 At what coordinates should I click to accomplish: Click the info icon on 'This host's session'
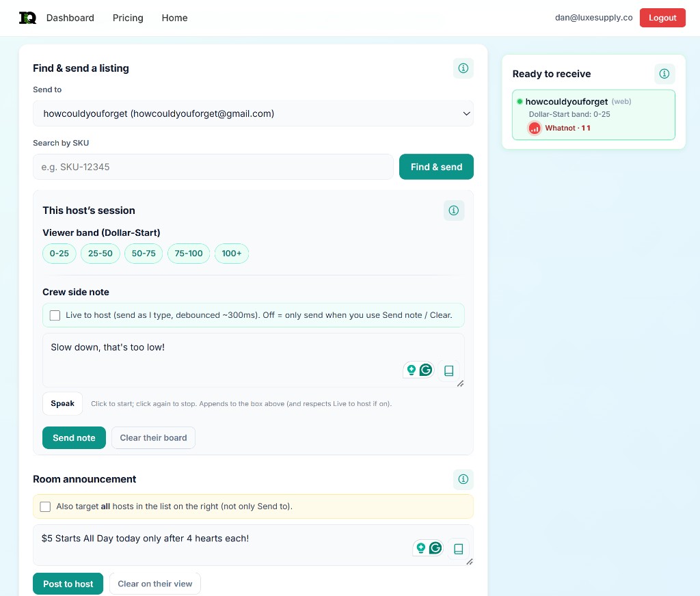454,211
